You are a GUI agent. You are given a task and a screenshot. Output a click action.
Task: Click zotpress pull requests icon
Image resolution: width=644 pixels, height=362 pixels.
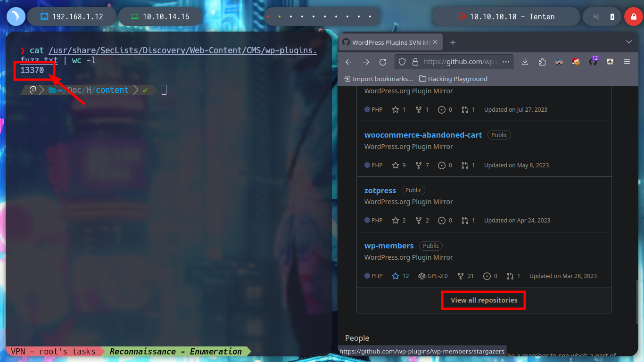point(465,221)
